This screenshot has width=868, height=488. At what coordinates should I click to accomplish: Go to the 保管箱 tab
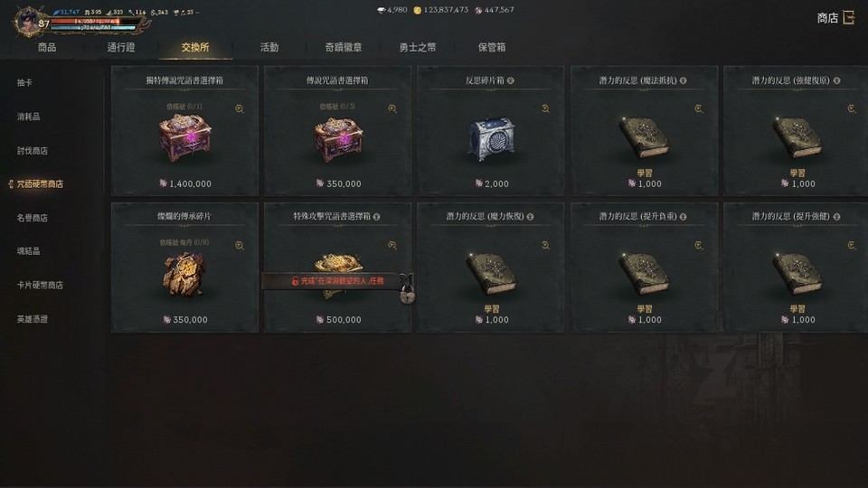(492, 48)
